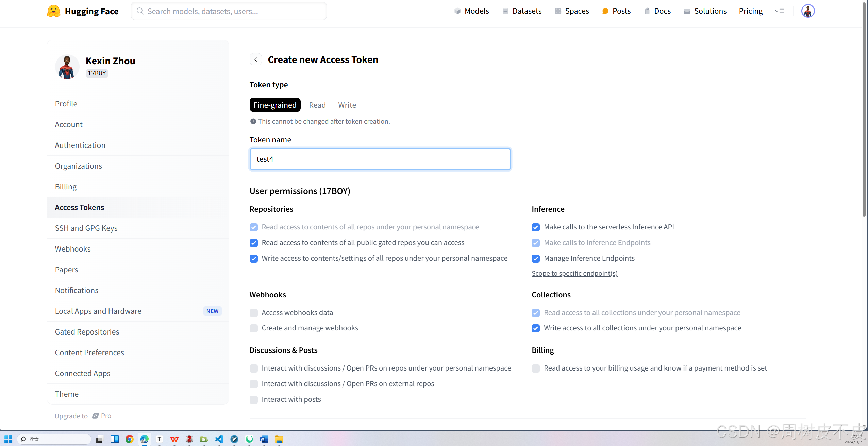Expand the navbar more-options menu

coord(780,11)
